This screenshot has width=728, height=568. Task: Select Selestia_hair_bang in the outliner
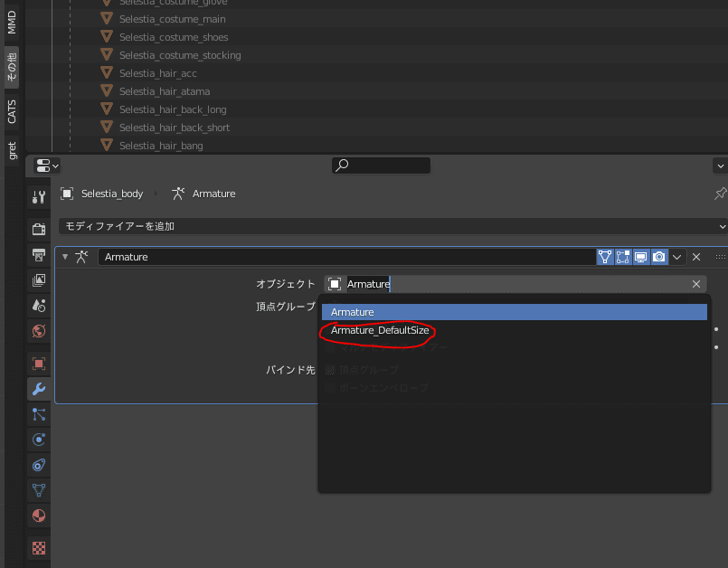[x=161, y=146]
